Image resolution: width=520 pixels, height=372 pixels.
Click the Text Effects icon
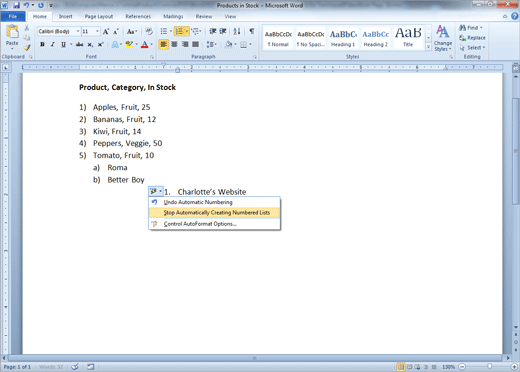[115, 44]
